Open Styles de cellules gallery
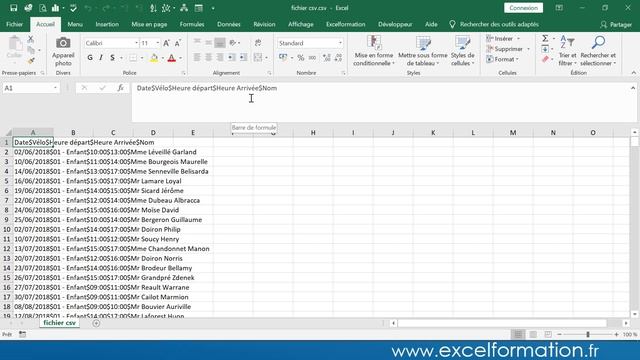640x360 pixels. [x=462, y=51]
